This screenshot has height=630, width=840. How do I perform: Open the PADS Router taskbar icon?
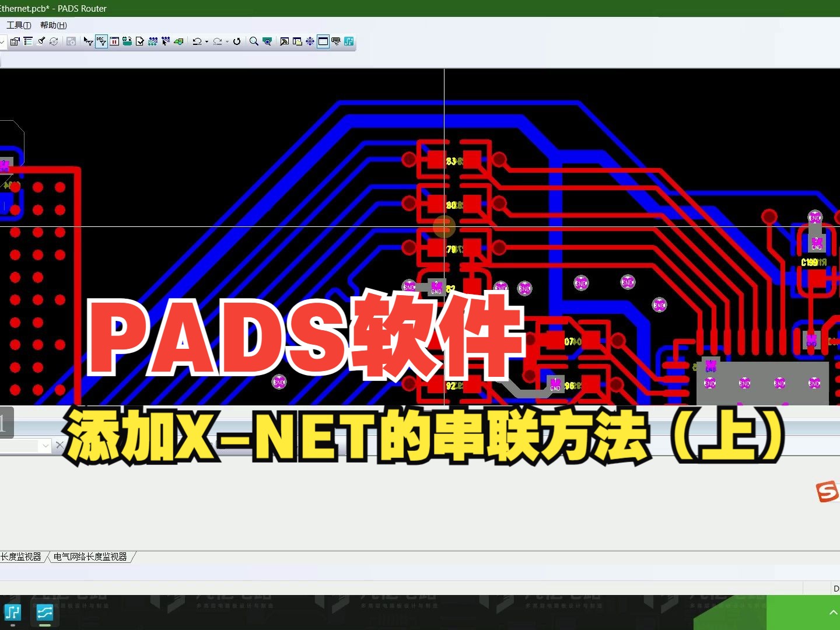coord(45,612)
